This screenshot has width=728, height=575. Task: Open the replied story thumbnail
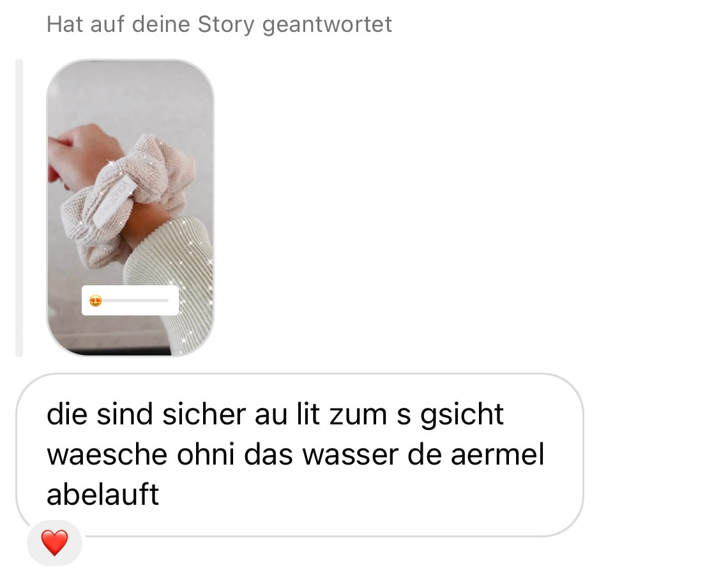pyautogui.click(x=130, y=208)
